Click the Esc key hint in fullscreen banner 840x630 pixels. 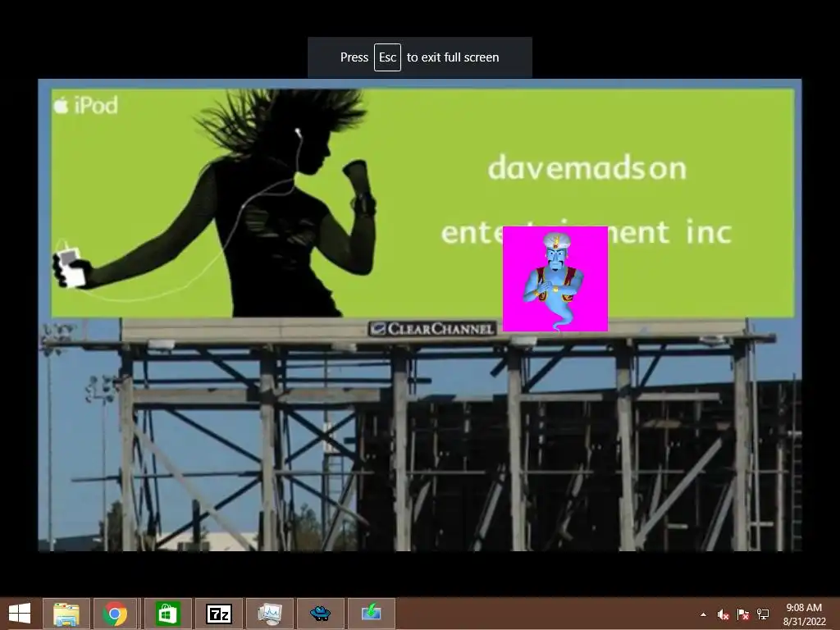coord(387,57)
